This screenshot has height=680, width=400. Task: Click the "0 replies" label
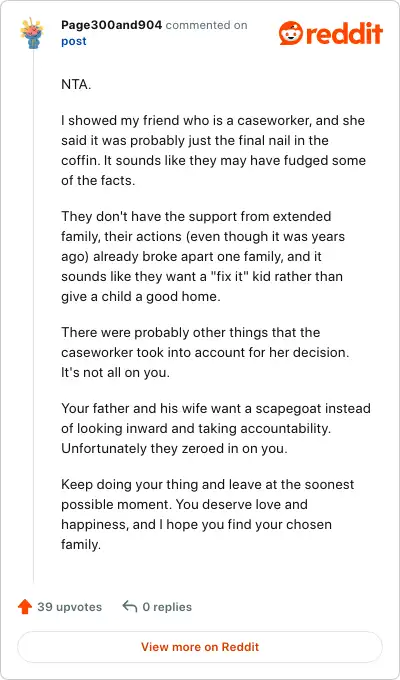click(x=167, y=607)
